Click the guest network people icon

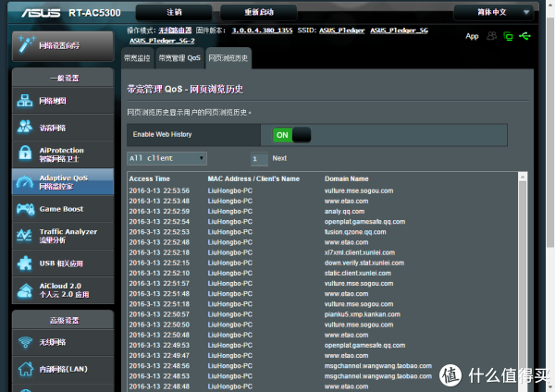pos(25,127)
